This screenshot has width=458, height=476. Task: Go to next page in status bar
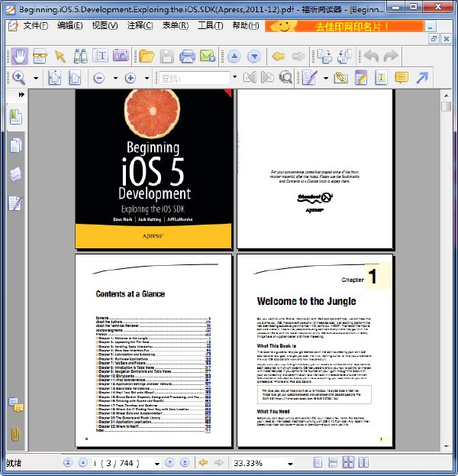tap(170, 463)
